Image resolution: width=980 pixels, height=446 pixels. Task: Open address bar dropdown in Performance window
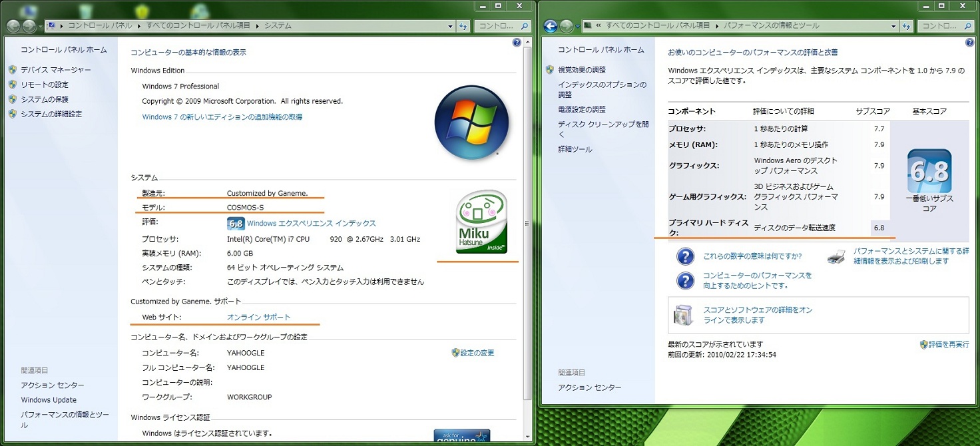pyautogui.click(x=894, y=26)
